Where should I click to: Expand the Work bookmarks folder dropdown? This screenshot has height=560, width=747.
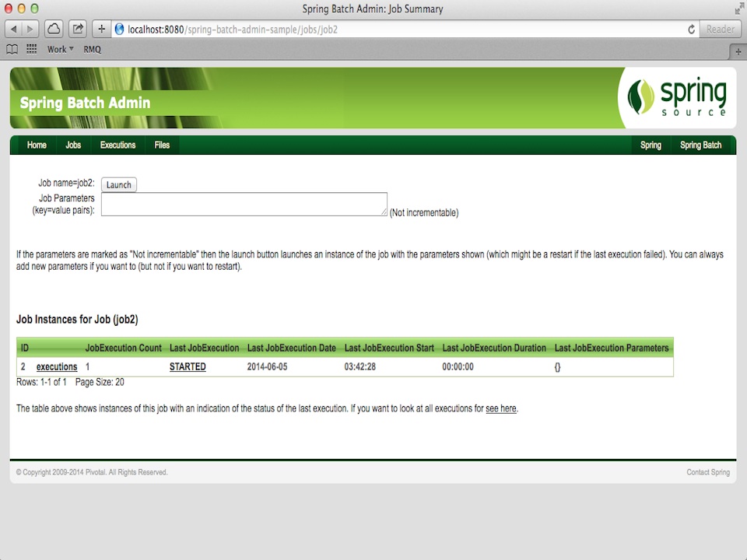(61, 49)
